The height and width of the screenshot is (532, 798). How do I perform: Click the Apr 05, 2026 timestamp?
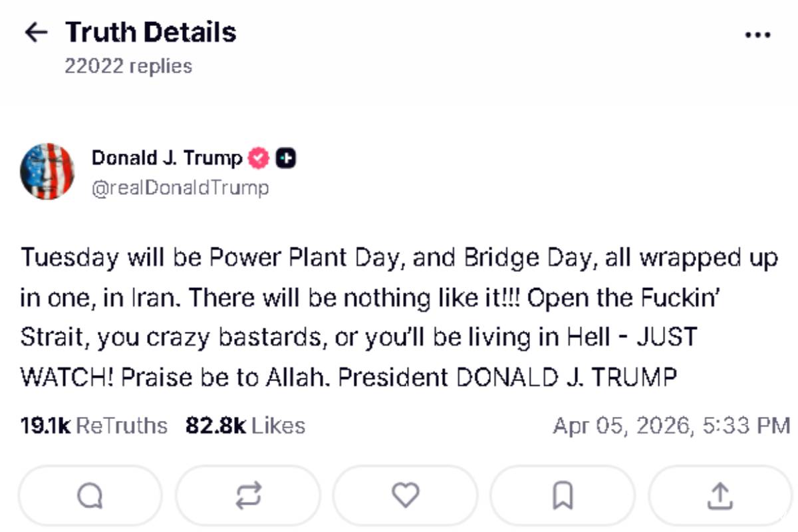(672, 425)
